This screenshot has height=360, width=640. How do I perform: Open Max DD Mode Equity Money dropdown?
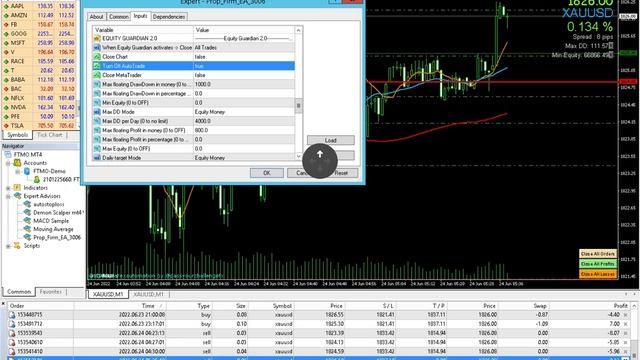244,112
